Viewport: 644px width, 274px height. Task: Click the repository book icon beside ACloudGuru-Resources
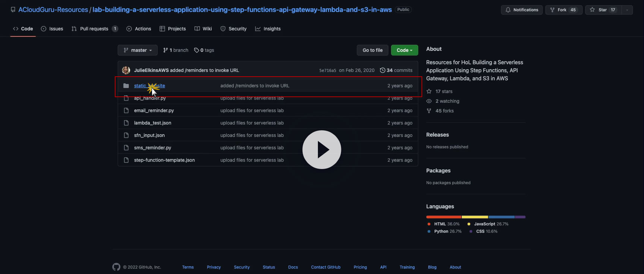click(x=13, y=10)
